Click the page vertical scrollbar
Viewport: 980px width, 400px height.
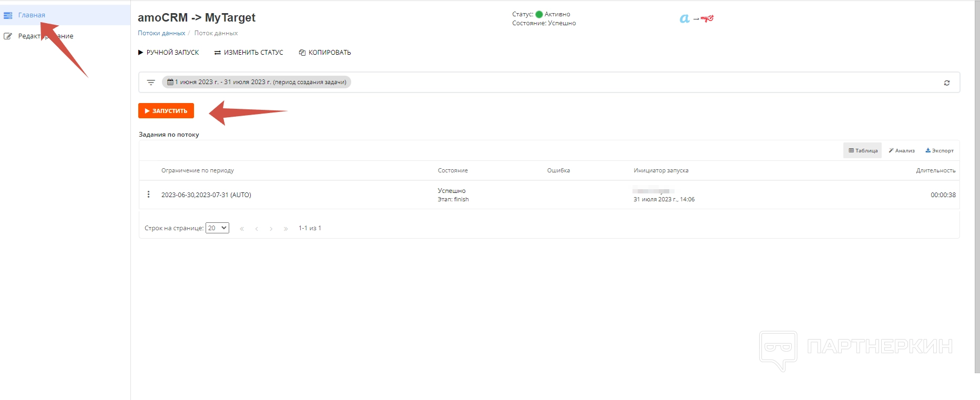976,187
